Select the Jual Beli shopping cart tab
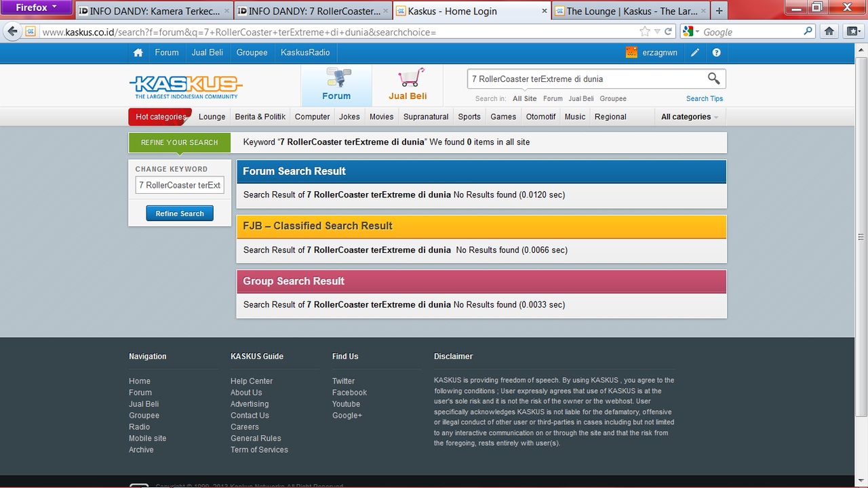 click(408, 85)
